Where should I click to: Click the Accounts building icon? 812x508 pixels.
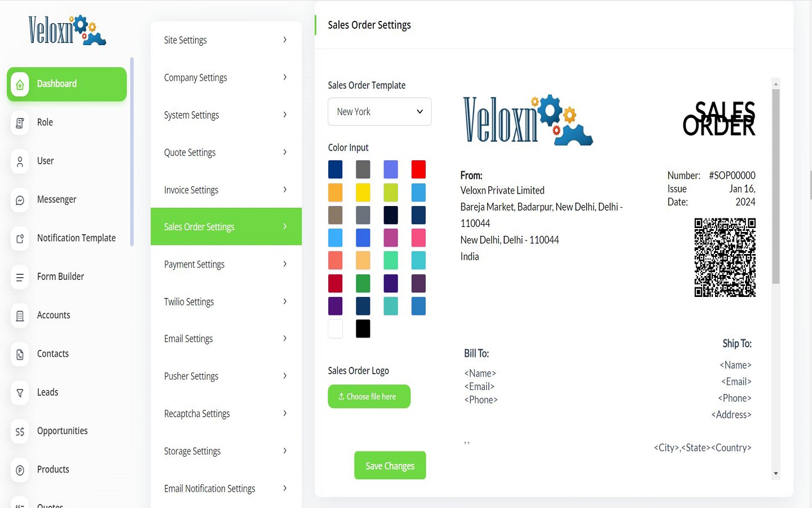tap(20, 315)
